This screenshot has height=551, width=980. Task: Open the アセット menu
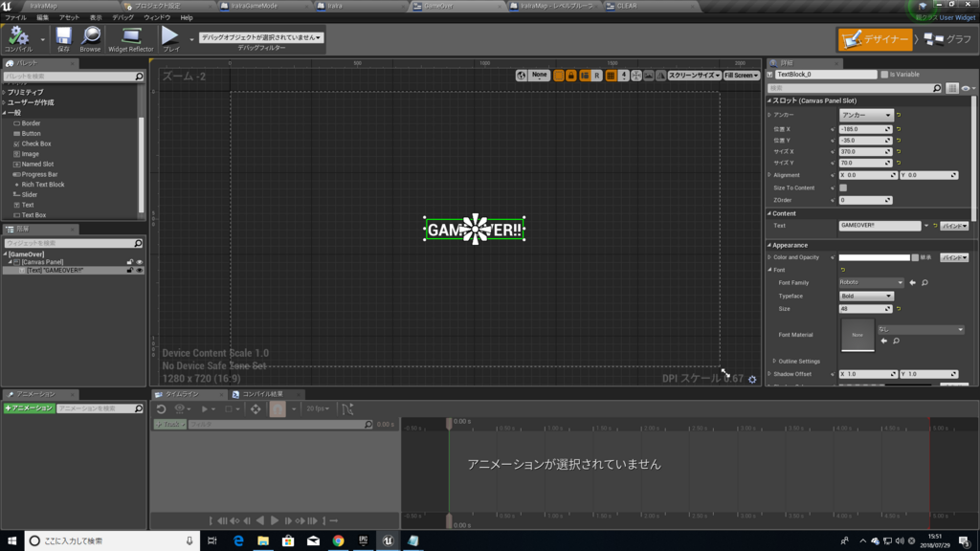tap(69, 17)
